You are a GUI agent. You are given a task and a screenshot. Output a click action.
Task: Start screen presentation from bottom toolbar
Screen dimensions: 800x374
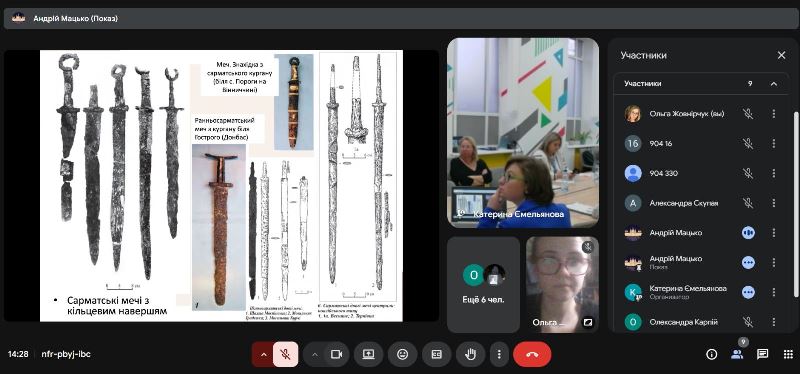(x=368, y=354)
